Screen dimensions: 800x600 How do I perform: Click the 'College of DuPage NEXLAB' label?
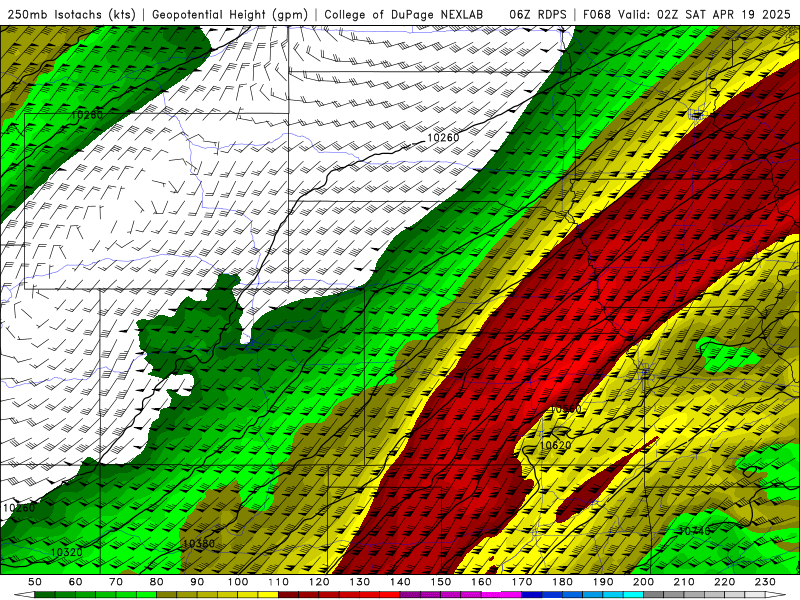(403, 14)
